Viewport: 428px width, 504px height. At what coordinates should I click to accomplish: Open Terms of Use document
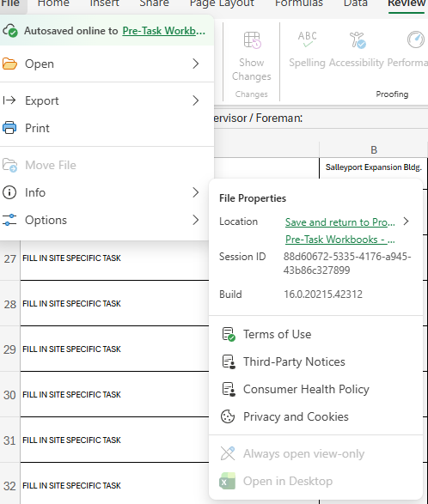point(277,334)
